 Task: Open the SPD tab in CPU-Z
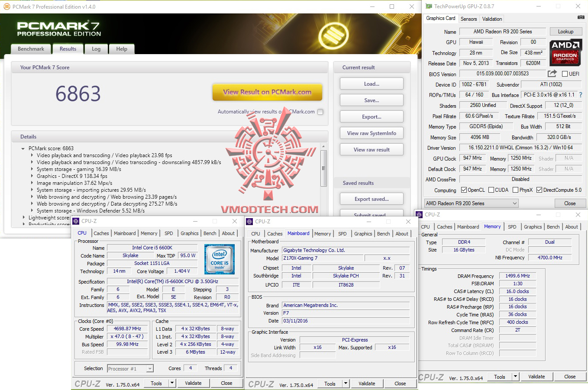tap(168, 233)
